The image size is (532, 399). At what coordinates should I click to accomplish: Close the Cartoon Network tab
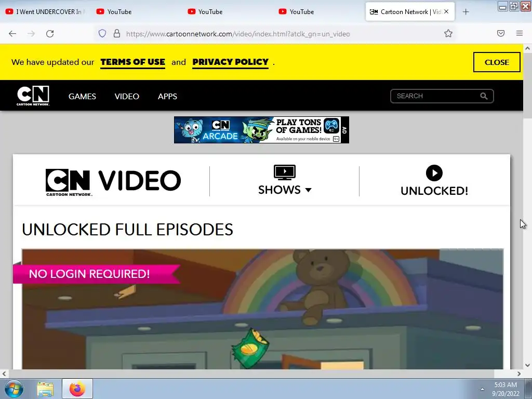click(446, 11)
